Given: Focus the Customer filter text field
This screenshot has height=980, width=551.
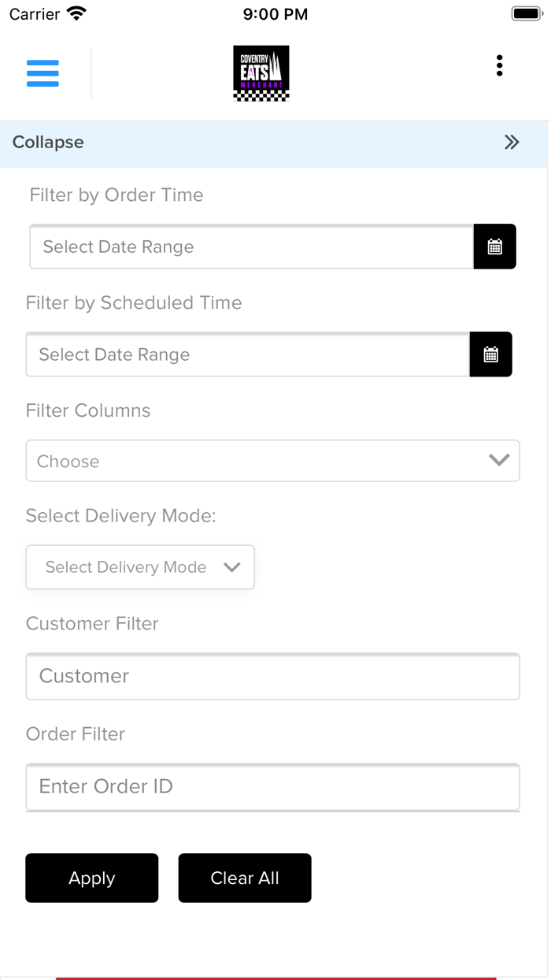Looking at the screenshot, I should click(x=272, y=676).
